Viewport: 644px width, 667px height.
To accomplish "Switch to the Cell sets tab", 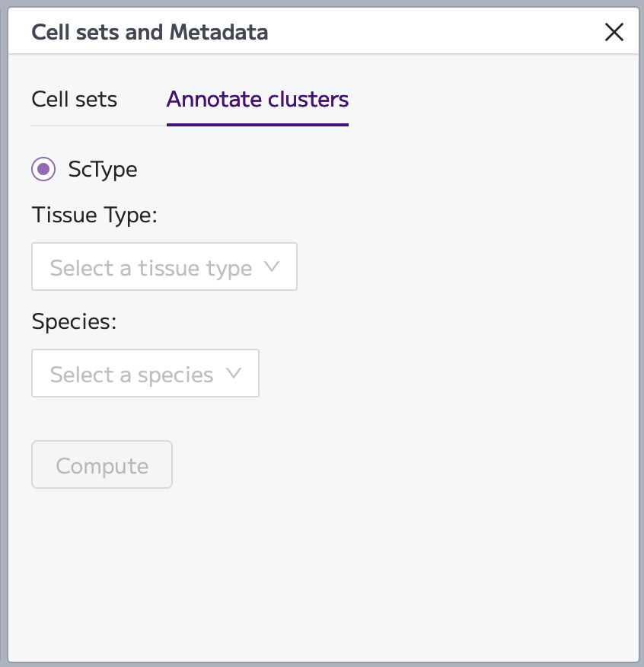I will [75, 100].
